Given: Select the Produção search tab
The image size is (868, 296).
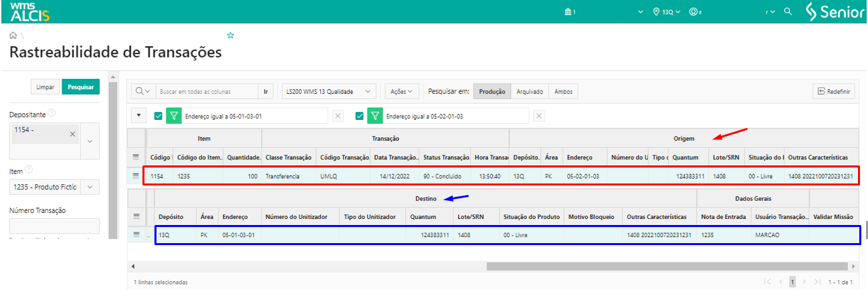Looking at the screenshot, I should 492,91.
